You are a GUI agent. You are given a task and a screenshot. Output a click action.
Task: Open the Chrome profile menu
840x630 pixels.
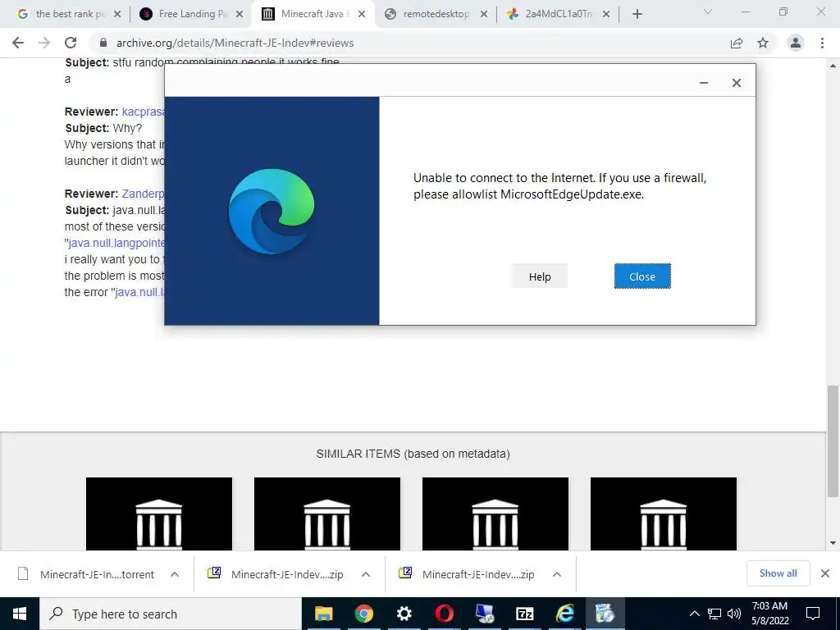pyautogui.click(x=796, y=43)
